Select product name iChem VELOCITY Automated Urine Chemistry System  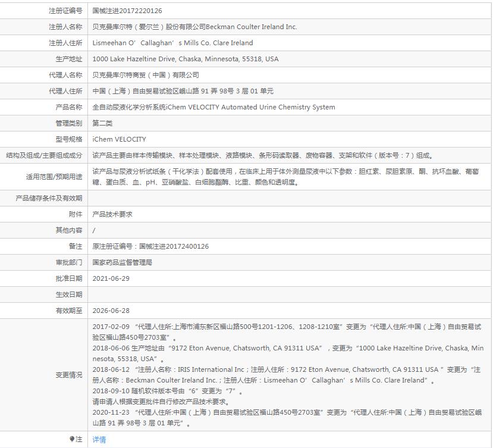point(214,107)
